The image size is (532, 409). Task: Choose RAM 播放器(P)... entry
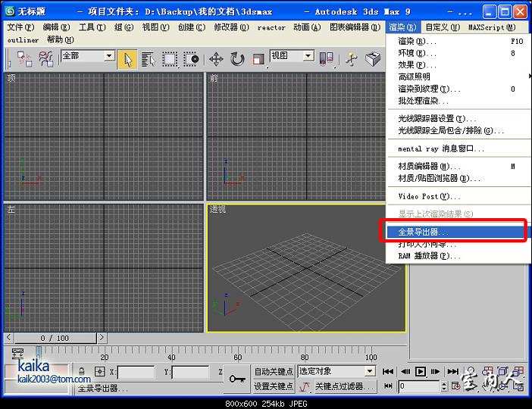[458, 256]
